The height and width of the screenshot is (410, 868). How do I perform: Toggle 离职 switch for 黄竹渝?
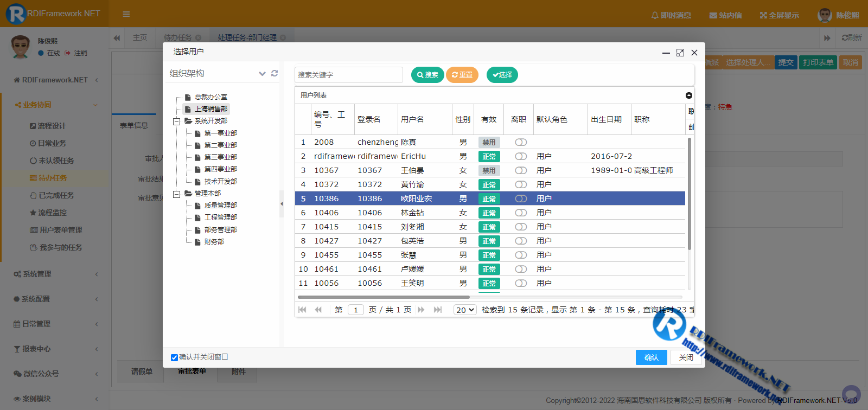point(521,184)
